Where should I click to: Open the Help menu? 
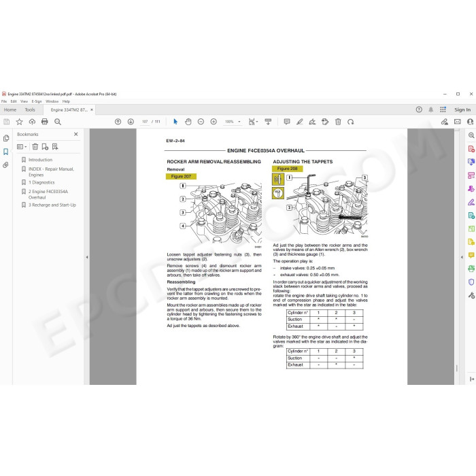pyautogui.click(x=66, y=101)
